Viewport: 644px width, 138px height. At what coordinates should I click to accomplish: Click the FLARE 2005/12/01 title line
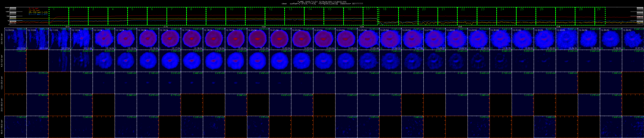322,2
